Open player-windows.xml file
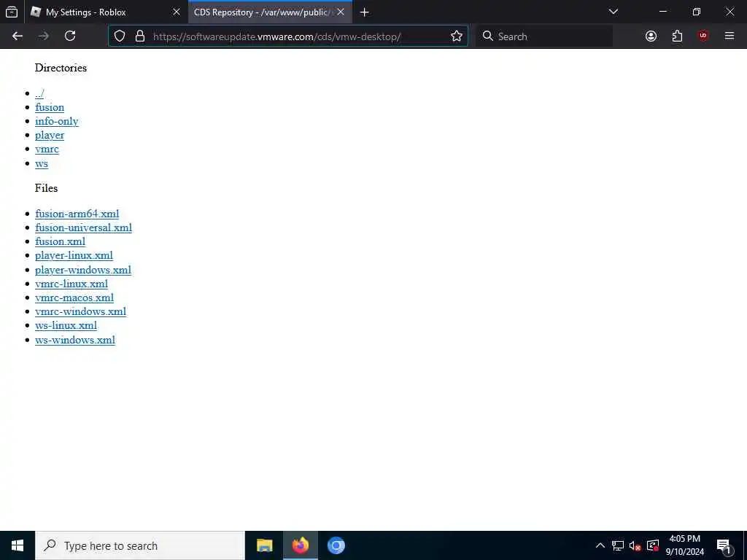The height and width of the screenshot is (560, 747). point(83,270)
